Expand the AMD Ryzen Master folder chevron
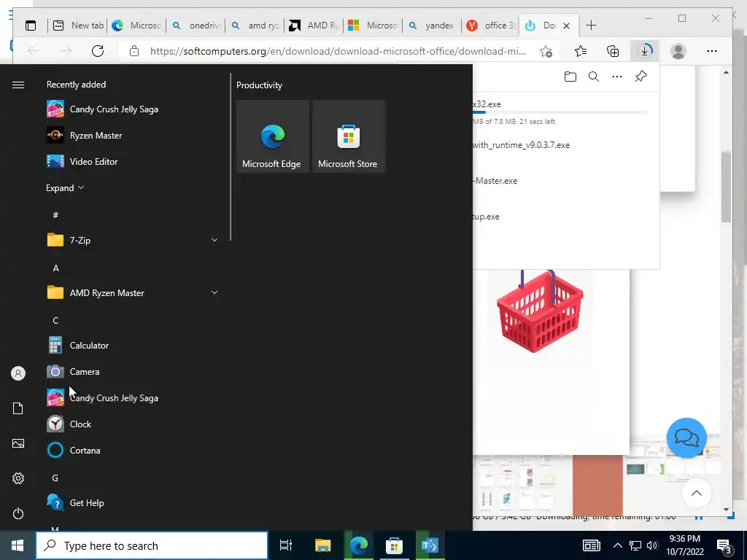 [214, 292]
